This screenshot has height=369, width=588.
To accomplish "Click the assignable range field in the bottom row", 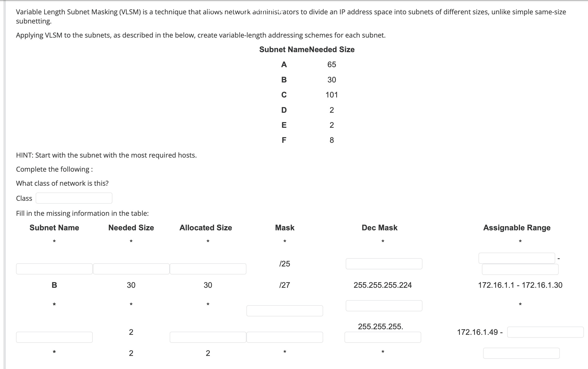I will tap(521, 353).
